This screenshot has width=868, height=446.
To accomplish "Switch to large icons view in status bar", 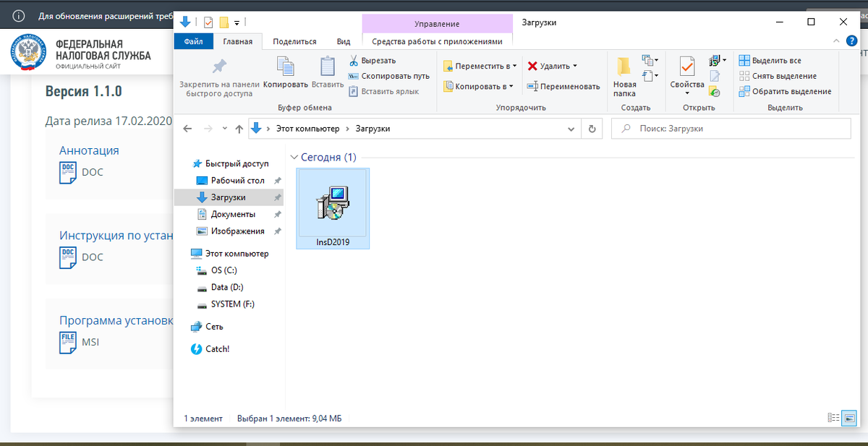I will point(849,418).
